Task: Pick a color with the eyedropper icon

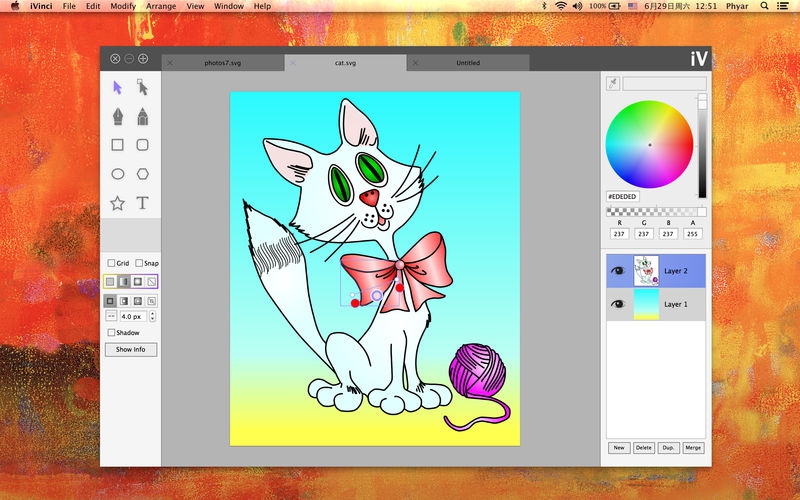Action: pos(612,84)
